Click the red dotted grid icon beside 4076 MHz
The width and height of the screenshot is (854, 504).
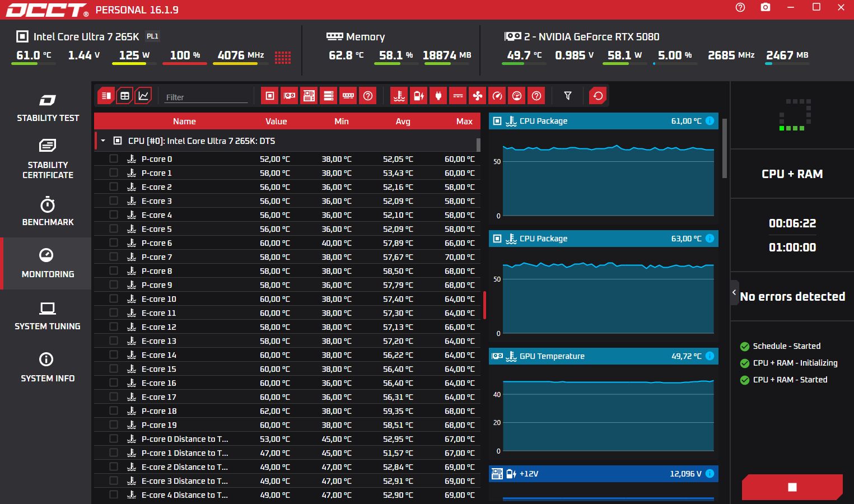tap(283, 57)
